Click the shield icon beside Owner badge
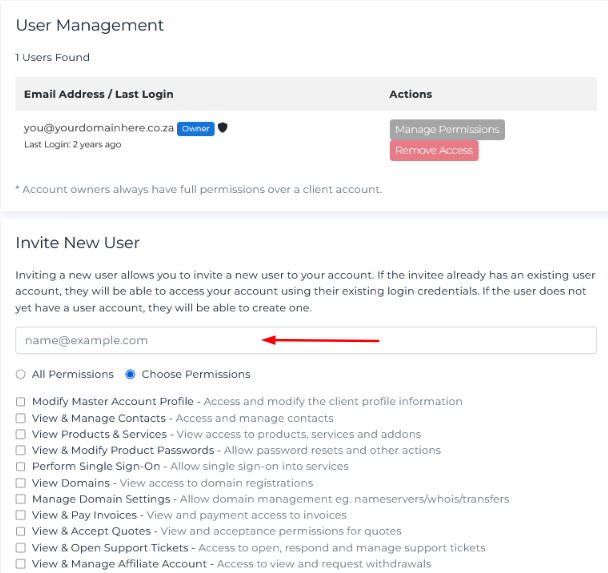This screenshot has height=573, width=608. coord(223,128)
